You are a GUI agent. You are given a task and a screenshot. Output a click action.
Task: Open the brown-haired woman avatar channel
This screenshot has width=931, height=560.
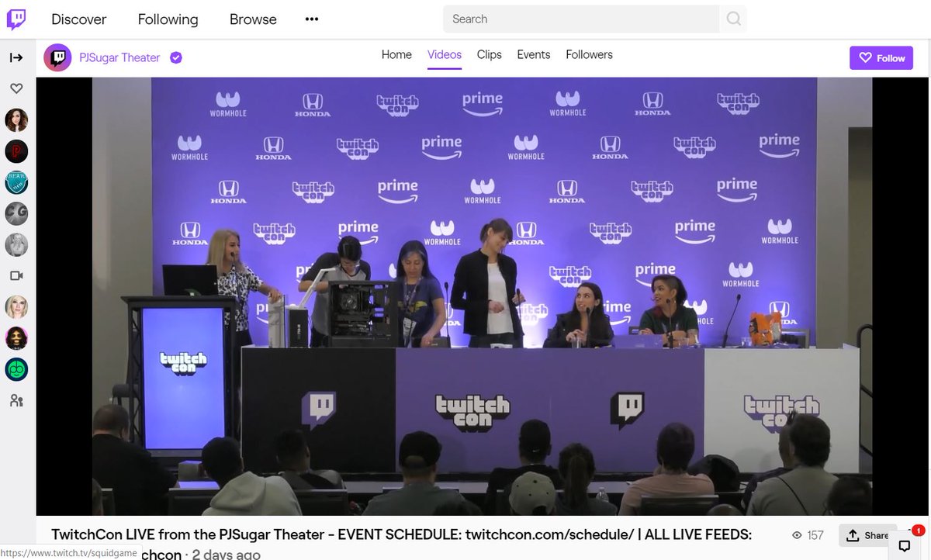16,120
